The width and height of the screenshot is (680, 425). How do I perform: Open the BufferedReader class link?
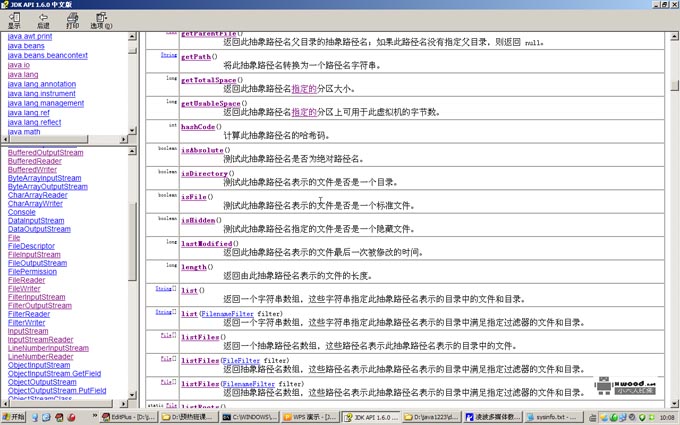pyautogui.click(x=34, y=161)
